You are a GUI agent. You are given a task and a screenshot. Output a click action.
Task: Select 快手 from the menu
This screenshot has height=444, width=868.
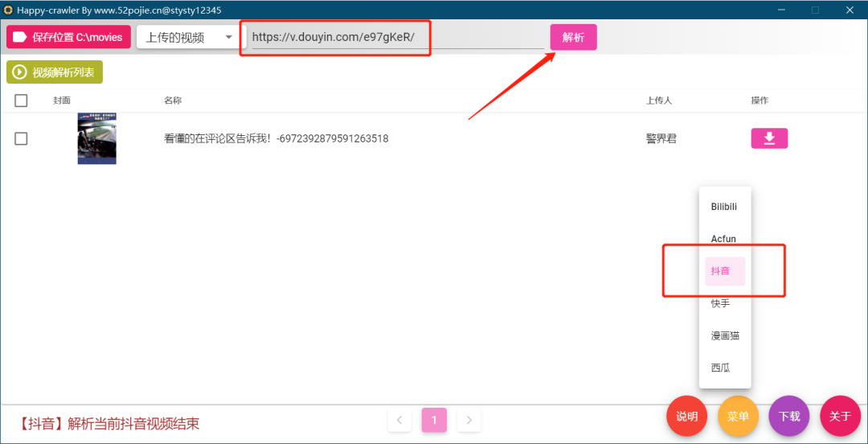[725, 303]
